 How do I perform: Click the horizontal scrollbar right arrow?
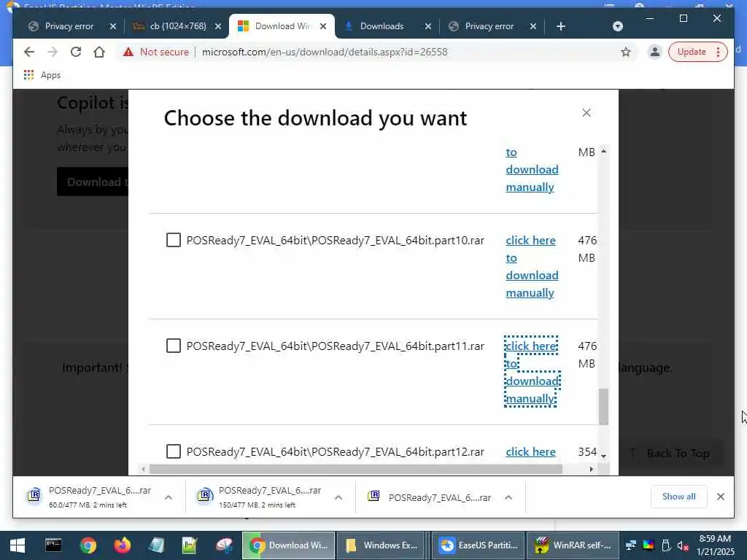coord(591,469)
